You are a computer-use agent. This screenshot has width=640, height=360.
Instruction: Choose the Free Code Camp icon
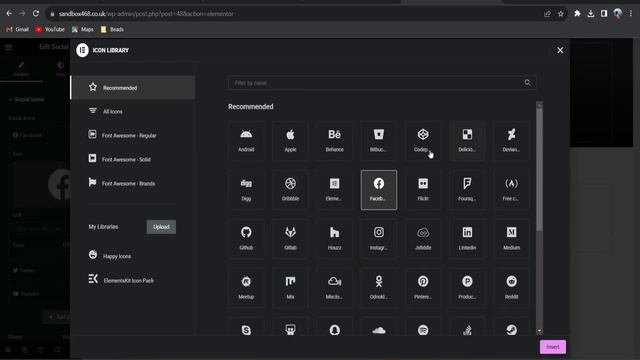[511, 190]
